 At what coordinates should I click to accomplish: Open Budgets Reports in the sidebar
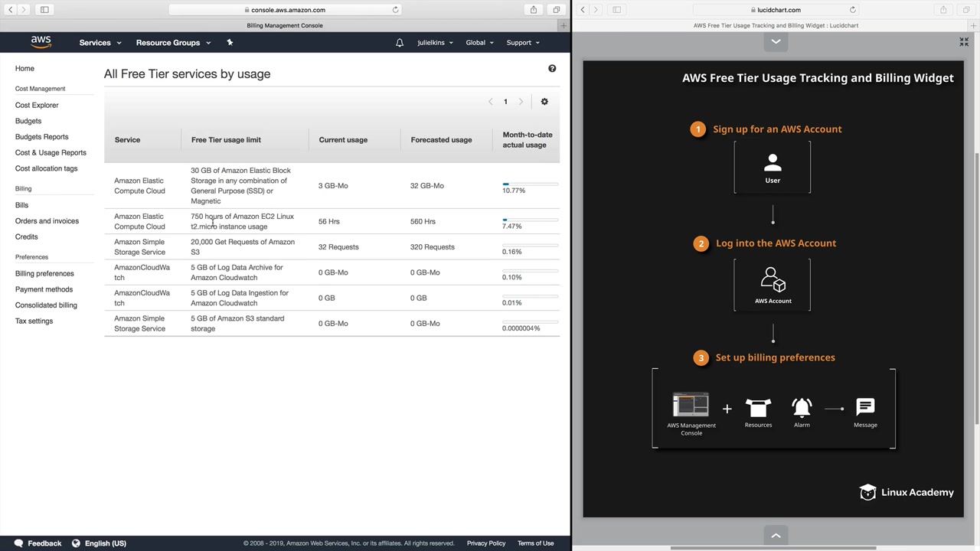pos(41,137)
